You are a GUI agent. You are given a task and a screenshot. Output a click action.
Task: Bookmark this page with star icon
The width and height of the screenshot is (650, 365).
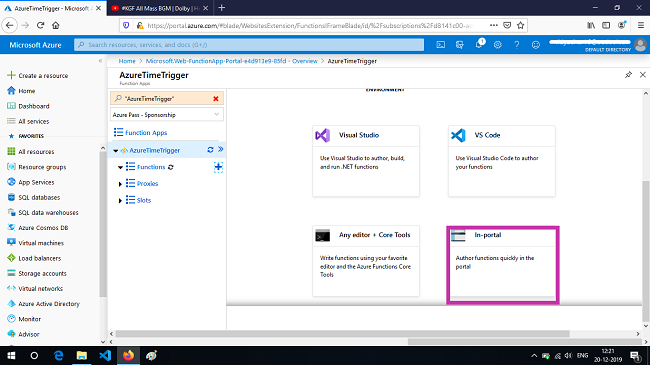(x=521, y=25)
